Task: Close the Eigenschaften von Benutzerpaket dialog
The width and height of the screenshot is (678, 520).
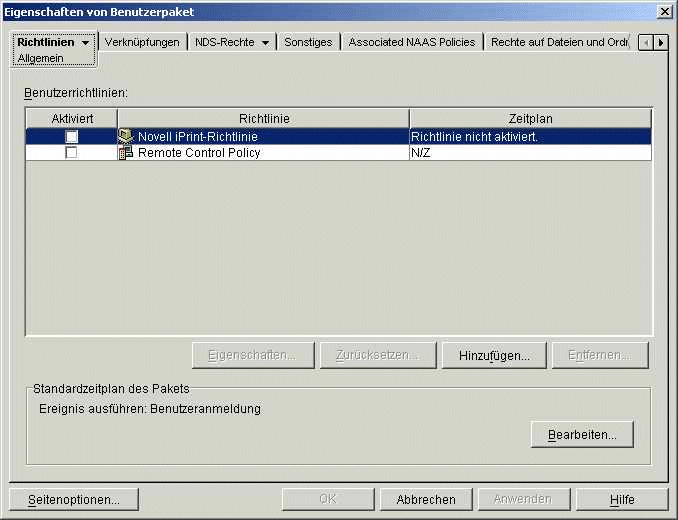Action: coord(664,12)
